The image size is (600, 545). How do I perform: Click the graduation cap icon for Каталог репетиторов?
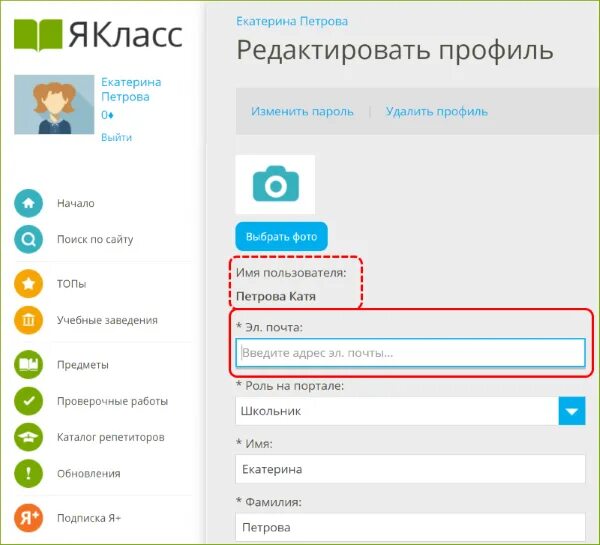[28, 437]
